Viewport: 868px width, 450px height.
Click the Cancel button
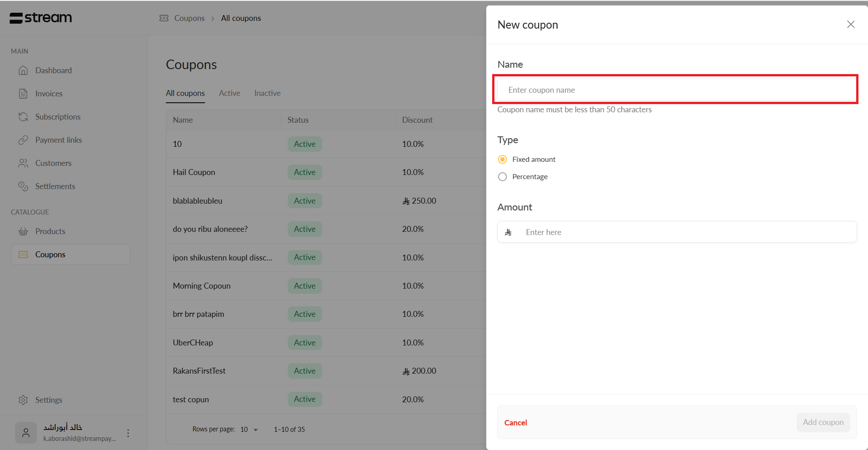pos(515,423)
